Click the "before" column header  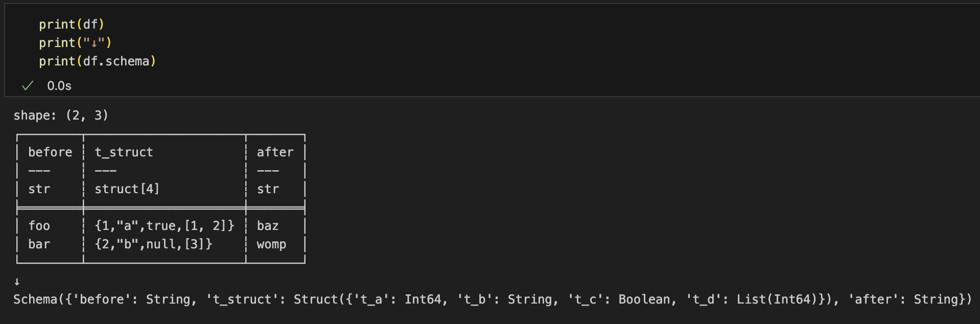pyautogui.click(x=50, y=152)
